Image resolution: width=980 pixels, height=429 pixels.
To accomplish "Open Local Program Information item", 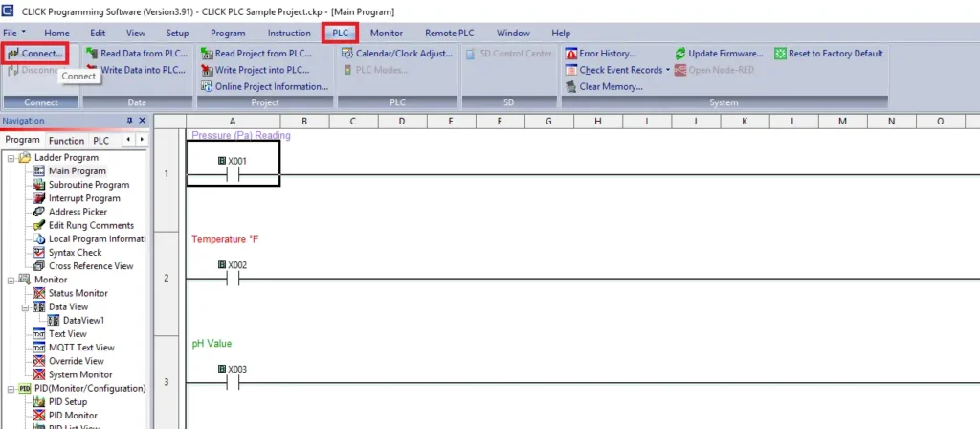I will click(97, 238).
